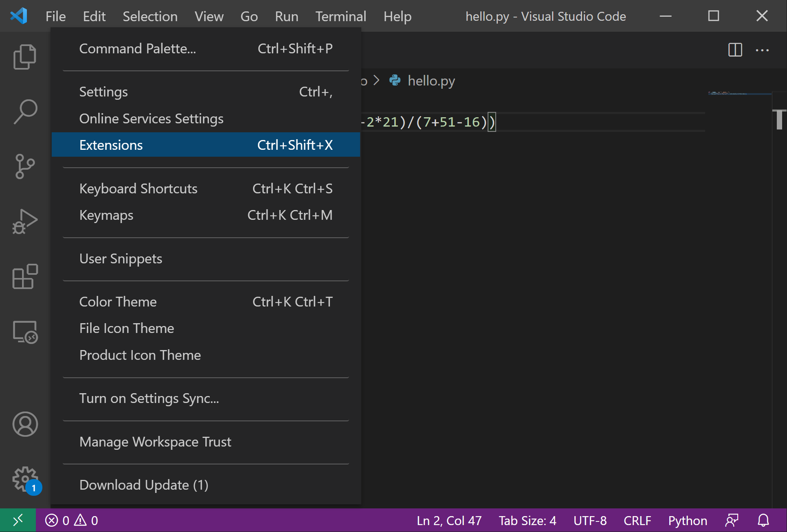Image resolution: width=787 pixels, height=532 pixels.
Task: Choose Settings in the Manage menu
Action: (x=206, y=92)
